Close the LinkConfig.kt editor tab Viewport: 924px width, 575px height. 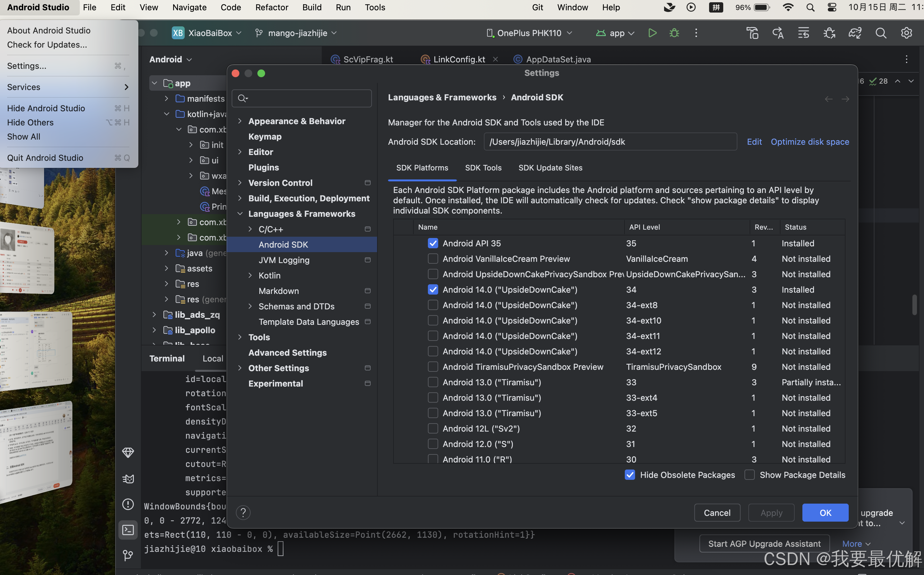[495, 59]
